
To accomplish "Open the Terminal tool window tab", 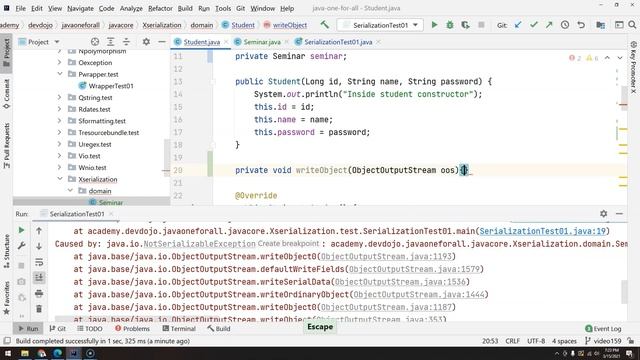I will coord(179,329).
